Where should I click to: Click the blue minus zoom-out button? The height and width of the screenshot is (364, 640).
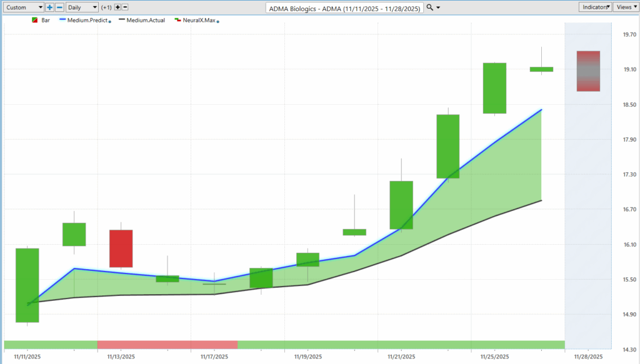tap(59, 7)
